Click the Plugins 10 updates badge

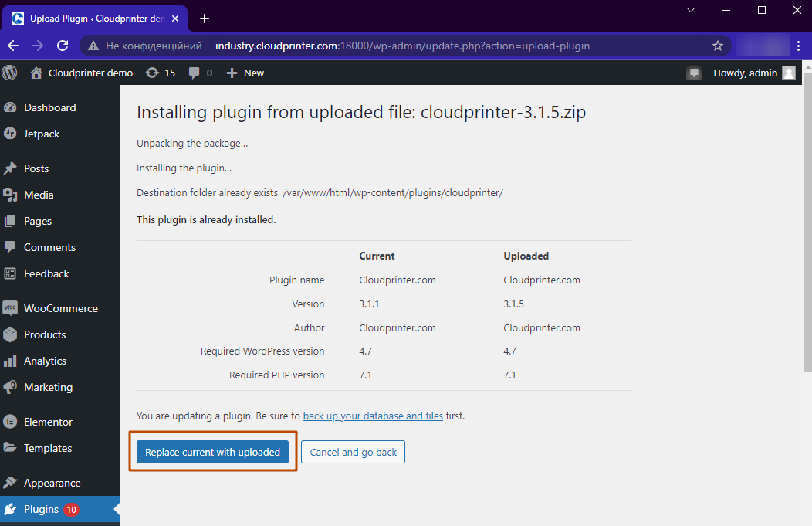[71, 510]
